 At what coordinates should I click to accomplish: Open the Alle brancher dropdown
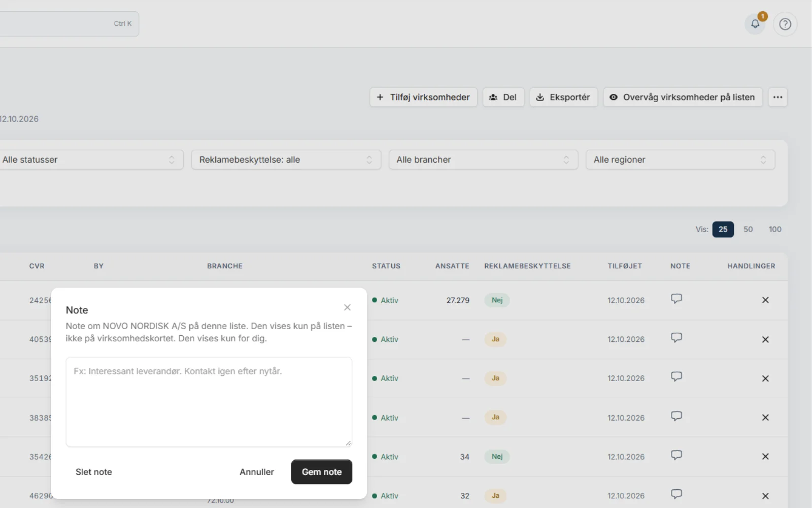(x=483, y=160)
